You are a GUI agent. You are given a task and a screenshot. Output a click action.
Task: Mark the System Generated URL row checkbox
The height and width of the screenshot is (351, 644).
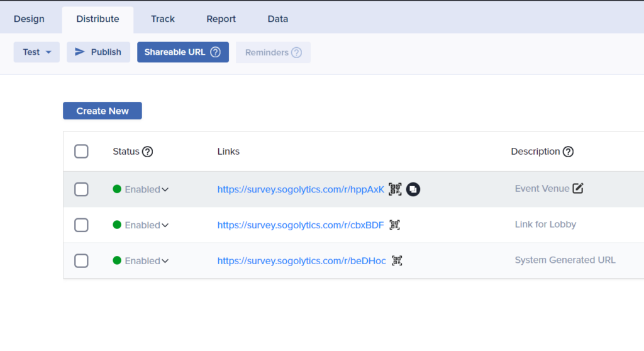click(81, 260)
